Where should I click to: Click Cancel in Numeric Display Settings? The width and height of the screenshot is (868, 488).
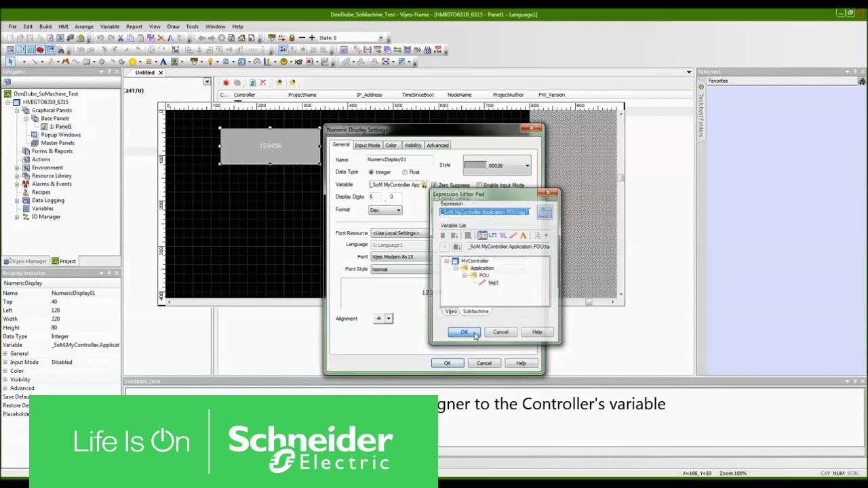(484, 363)
